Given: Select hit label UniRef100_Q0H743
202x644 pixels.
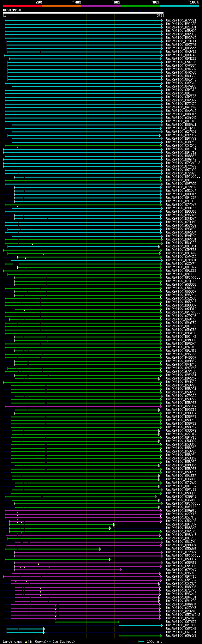Looking at the screenshot, I should point(181,365).
